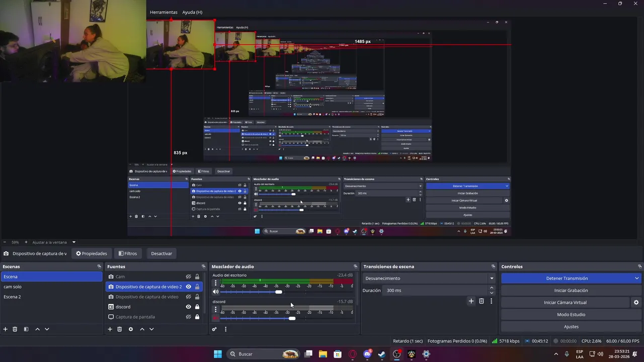
Task: Open Ayuda (H) menu
Action: coord(192,12)
